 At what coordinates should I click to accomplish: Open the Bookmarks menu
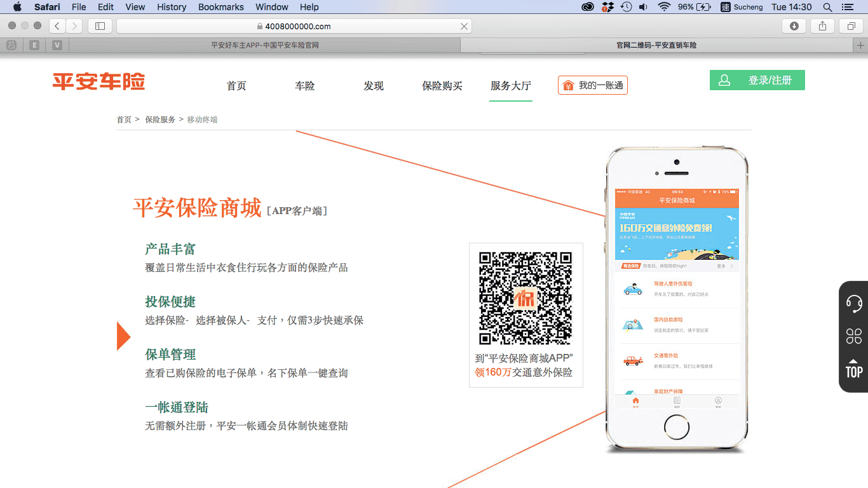pos(221,7)
